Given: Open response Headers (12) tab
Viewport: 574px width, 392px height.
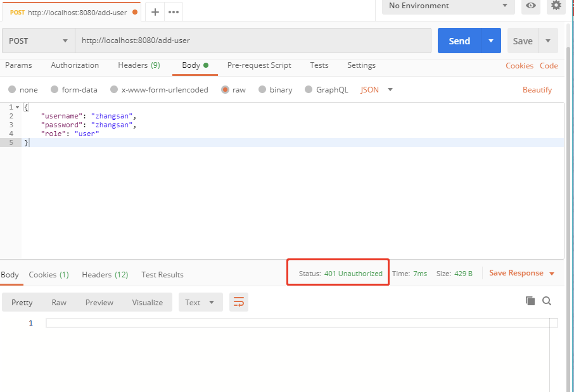Looking at the screenshot, I should click(105, 274).
